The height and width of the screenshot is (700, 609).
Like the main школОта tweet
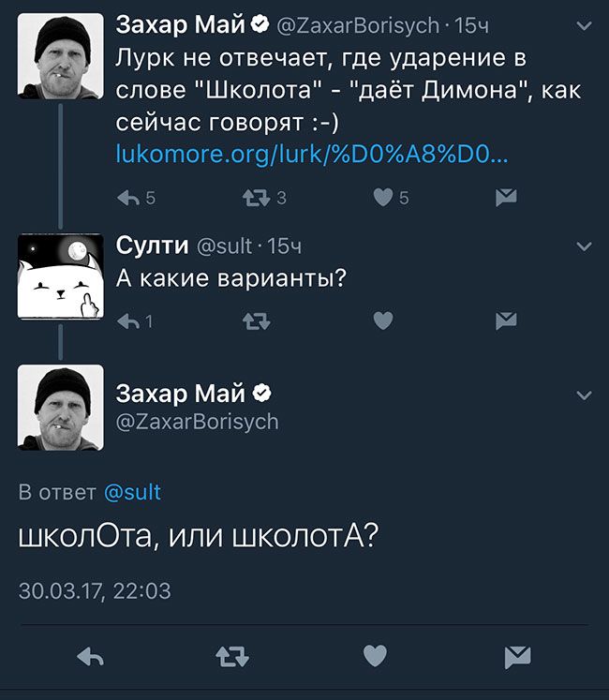pyautogui.click(x=374, y=657)
